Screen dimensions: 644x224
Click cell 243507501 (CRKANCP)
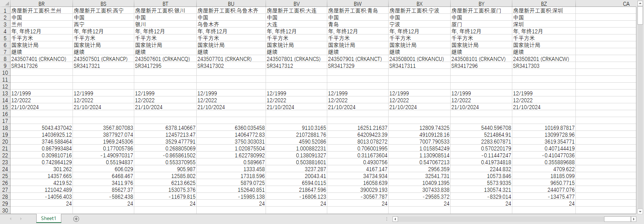pos(103,59)
